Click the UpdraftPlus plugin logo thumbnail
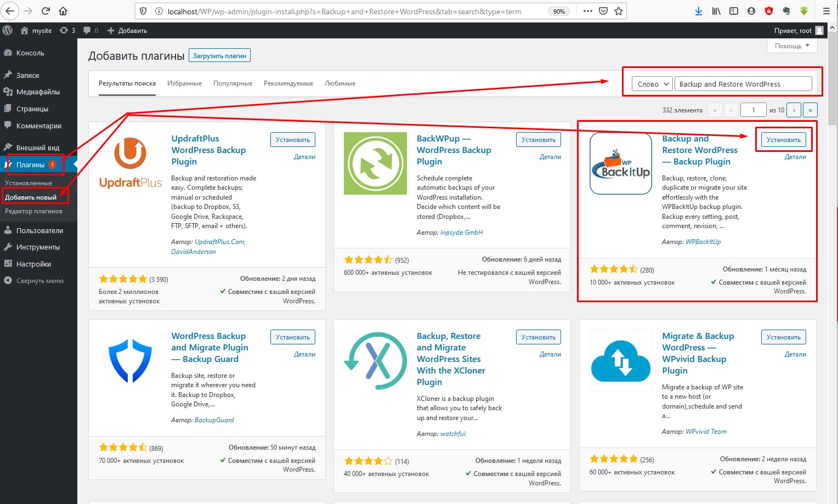This screenshot has height=504, width=838. click(130, 163)
